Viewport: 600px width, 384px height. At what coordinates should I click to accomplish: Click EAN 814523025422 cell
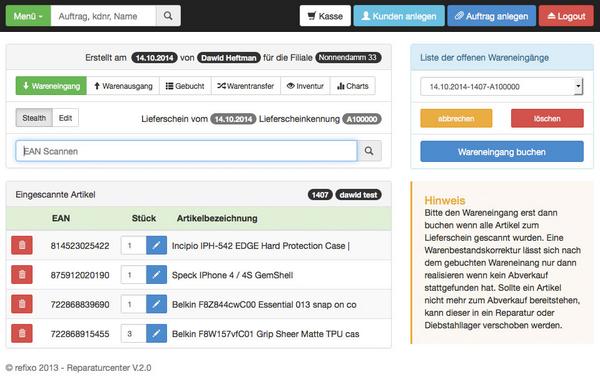[80, 246]
